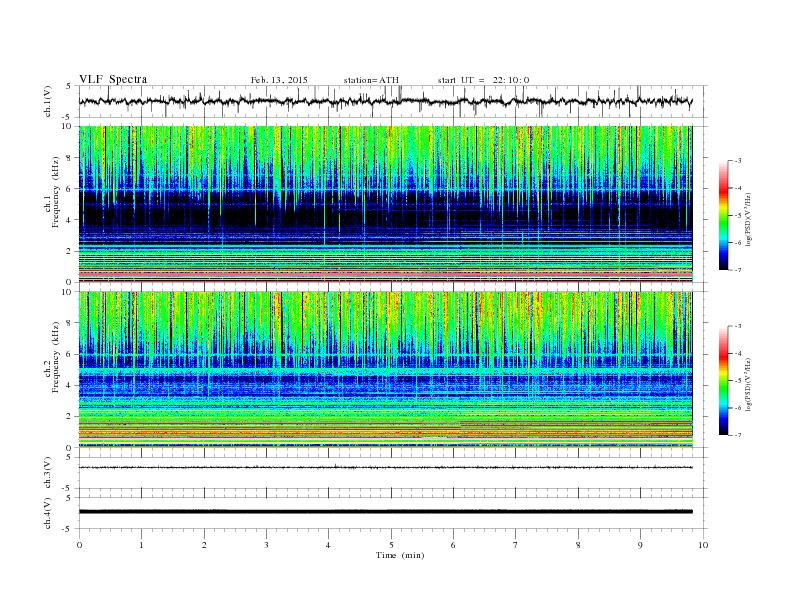
Task: Click the ch.4(V) axis label
Action: (x=48, y=513)
